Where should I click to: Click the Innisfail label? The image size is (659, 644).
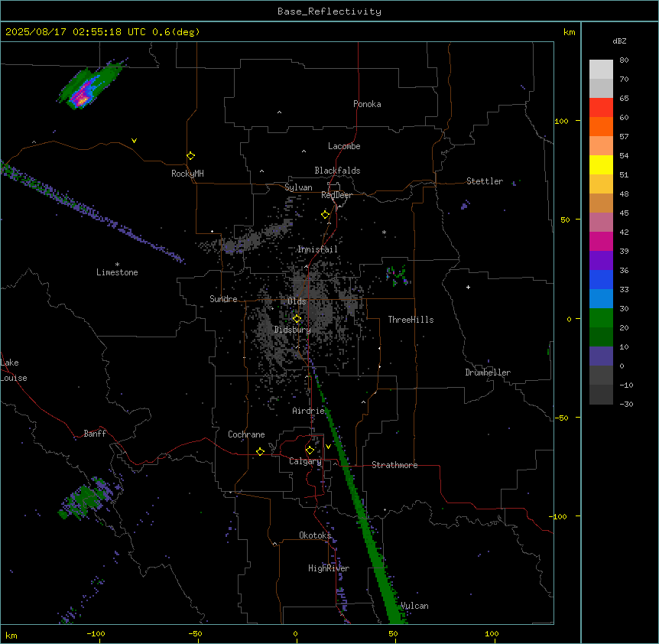tap(317, 249)
